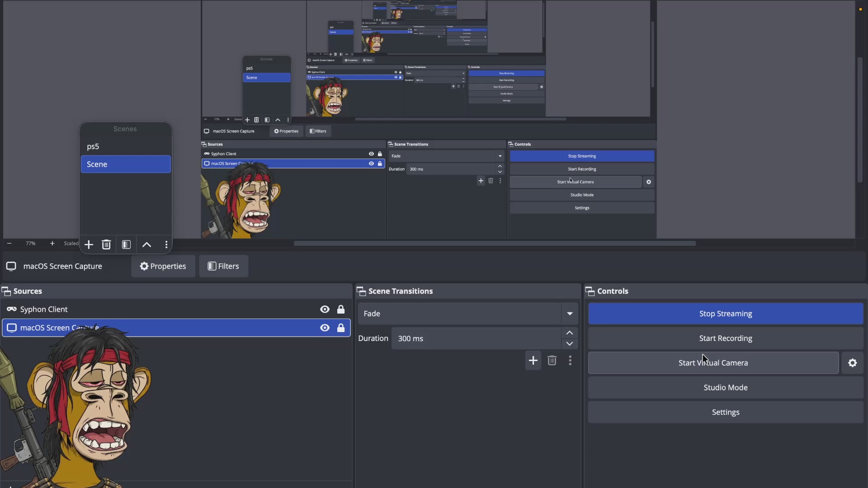Click the Scenes dock title
868x488 pixels.
pos(125,129)
